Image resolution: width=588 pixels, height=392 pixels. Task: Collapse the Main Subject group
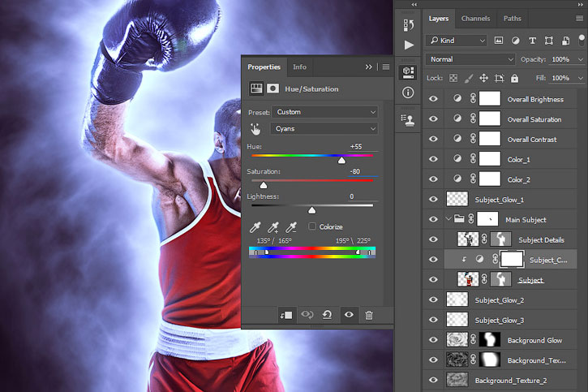click(x=449, y=218)
